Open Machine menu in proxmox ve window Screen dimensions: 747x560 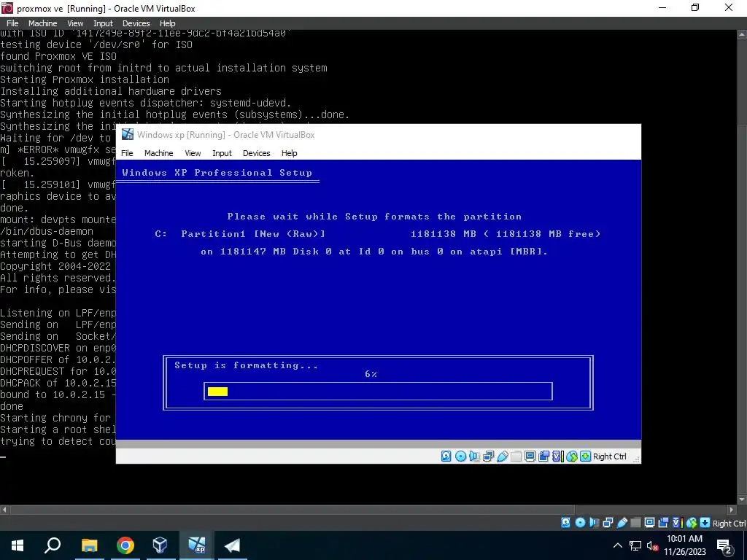click(x=42, y=23)
